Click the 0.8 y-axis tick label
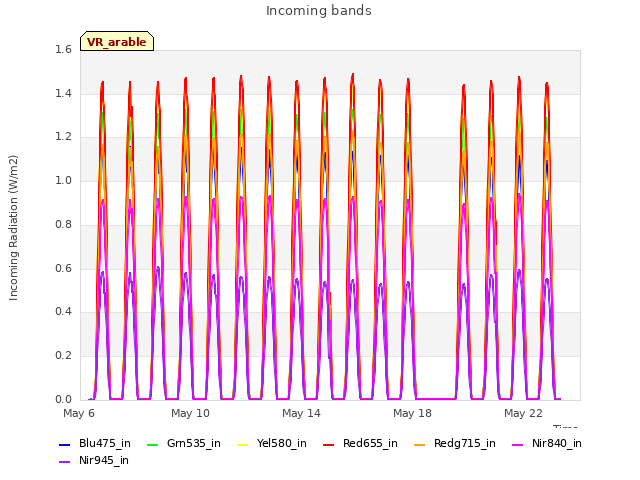 pos(63,224)
